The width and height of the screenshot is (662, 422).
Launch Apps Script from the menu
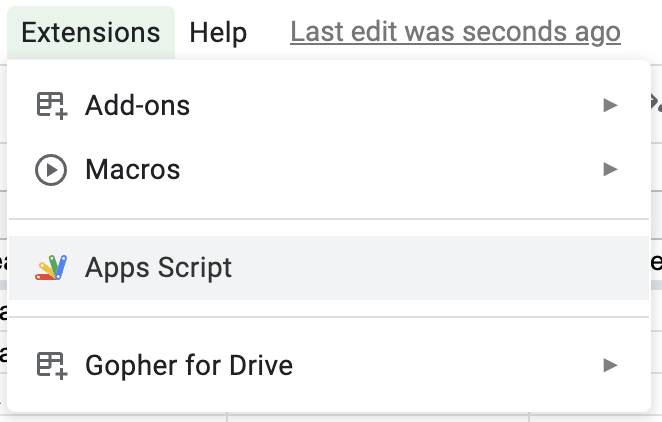point(329,268)
